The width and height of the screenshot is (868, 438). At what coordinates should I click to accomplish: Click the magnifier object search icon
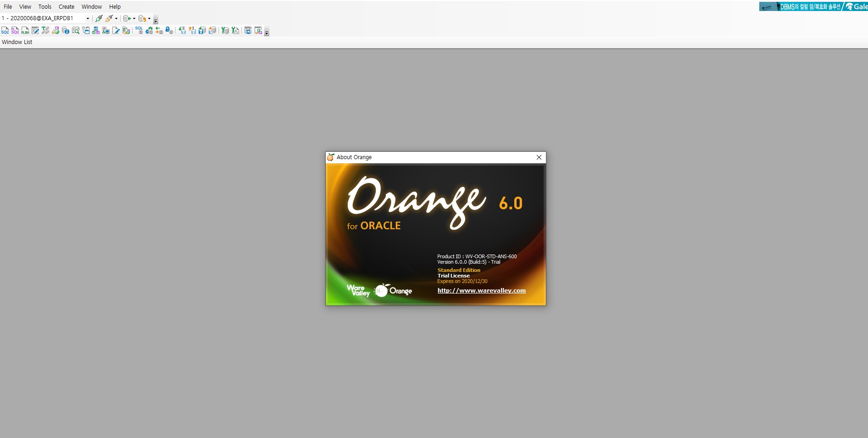pyautogui.click(x=76, y=31)
